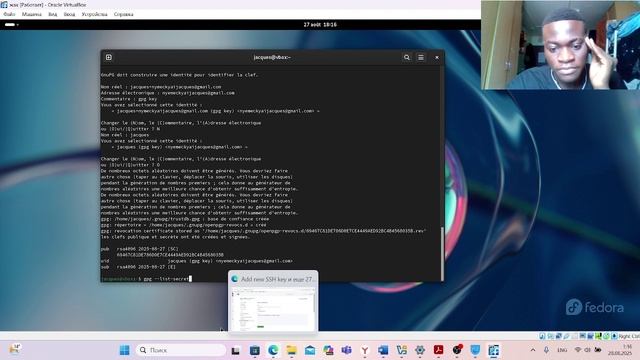Open the terminal hamburger menu

click(421, 58)
